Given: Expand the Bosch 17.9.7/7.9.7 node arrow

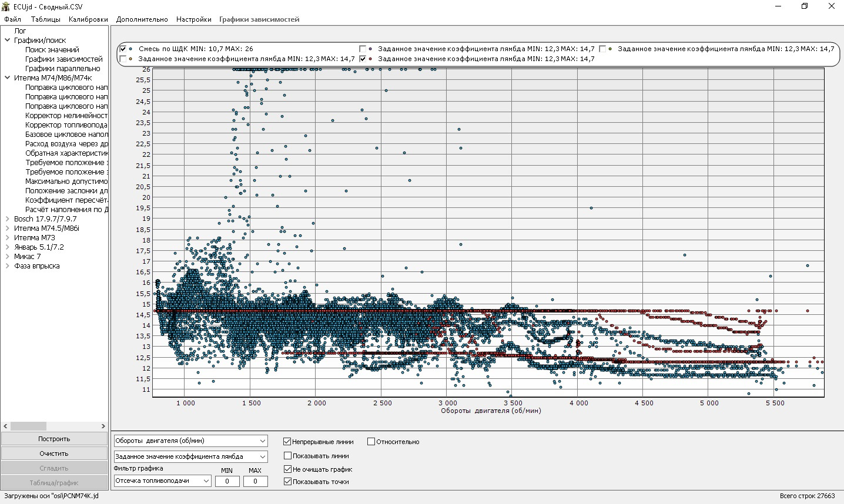Looking at the screenshot, I should tap(8, 219).
